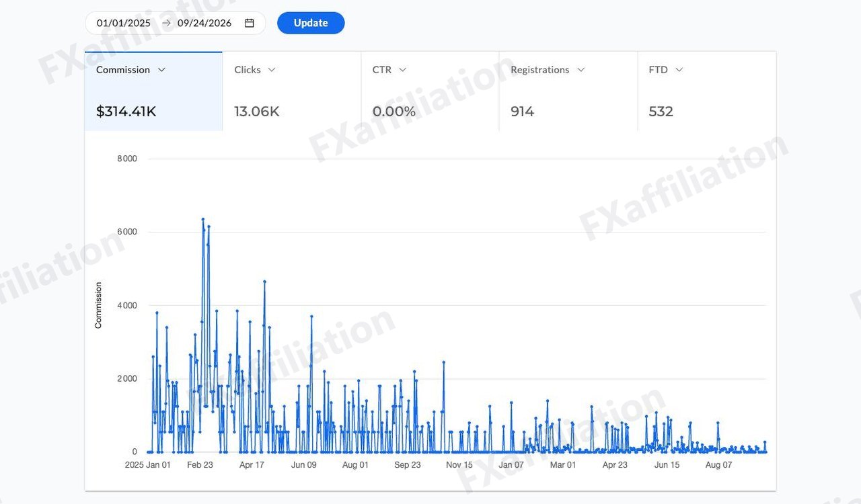Select the Clicks metric tab
The height and width of the screenshot is (504, 861).
291,91
